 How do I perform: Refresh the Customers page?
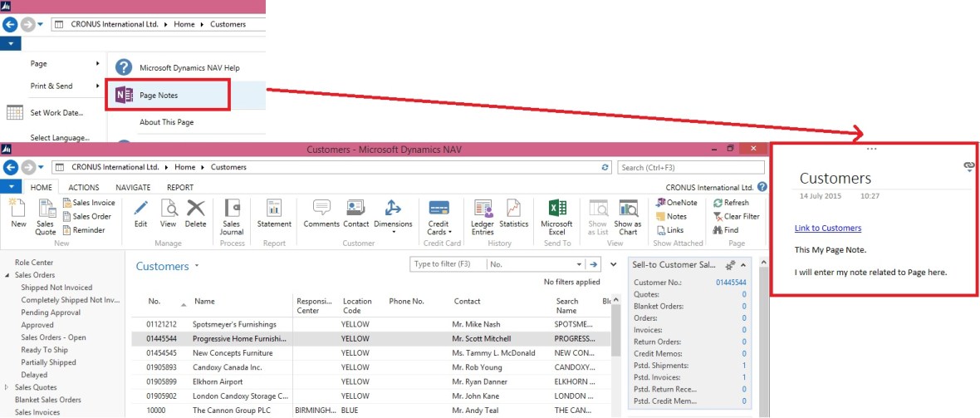[731, 203]
